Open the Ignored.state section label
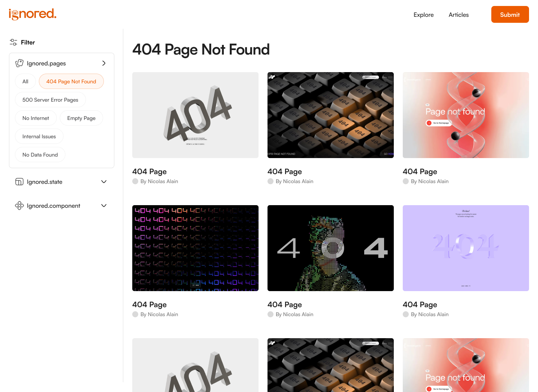 tap(44, 182)
